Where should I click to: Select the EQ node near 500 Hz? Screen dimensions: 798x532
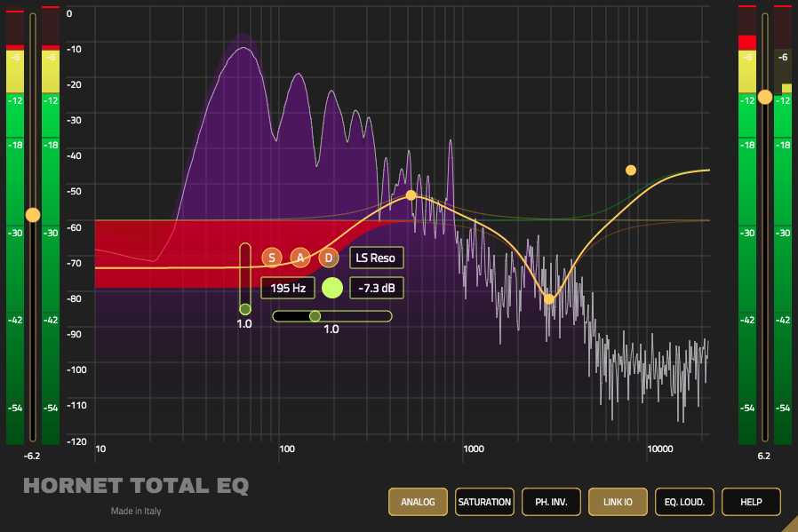411,195
